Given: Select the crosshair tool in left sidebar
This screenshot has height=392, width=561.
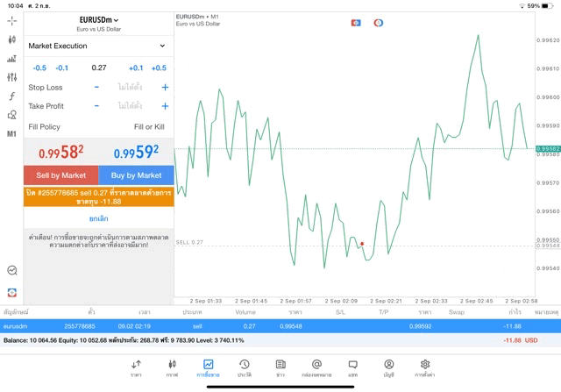Looking at the screenshot, I should [11, 21].
